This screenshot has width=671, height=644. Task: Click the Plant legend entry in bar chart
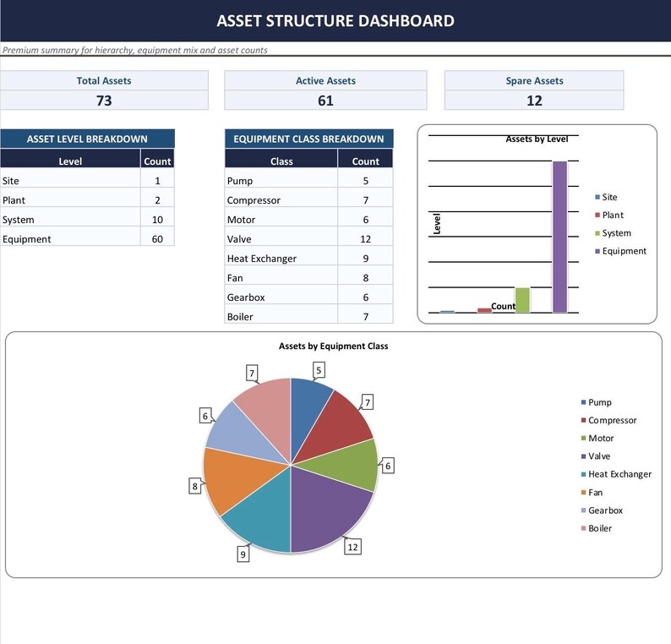click(x=609, y=215)
